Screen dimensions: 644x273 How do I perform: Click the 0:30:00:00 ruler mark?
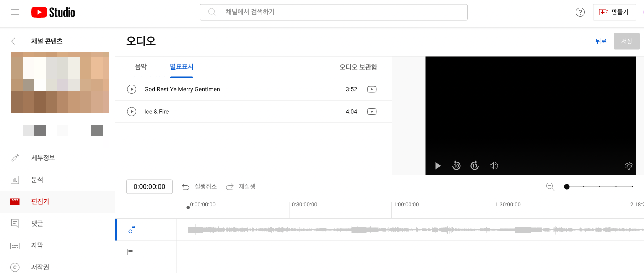click(x=304, y=205)
